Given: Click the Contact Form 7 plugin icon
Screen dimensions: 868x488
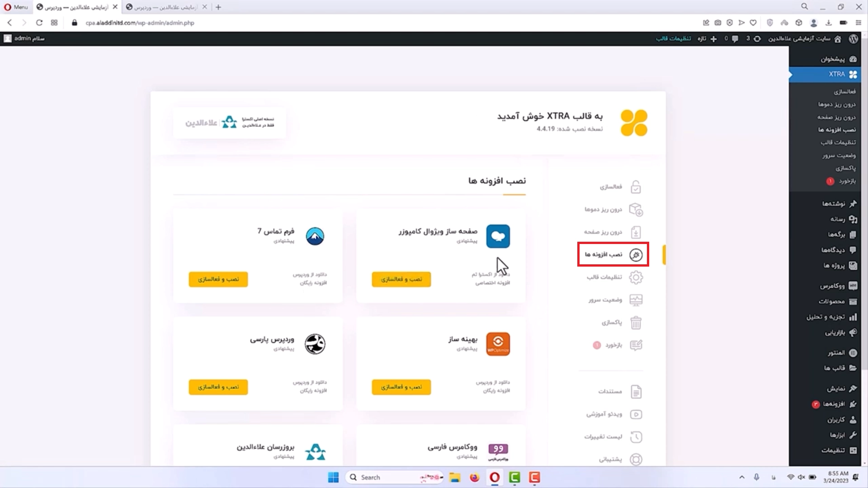Looking at the screenshot, I should coord(315,236).
